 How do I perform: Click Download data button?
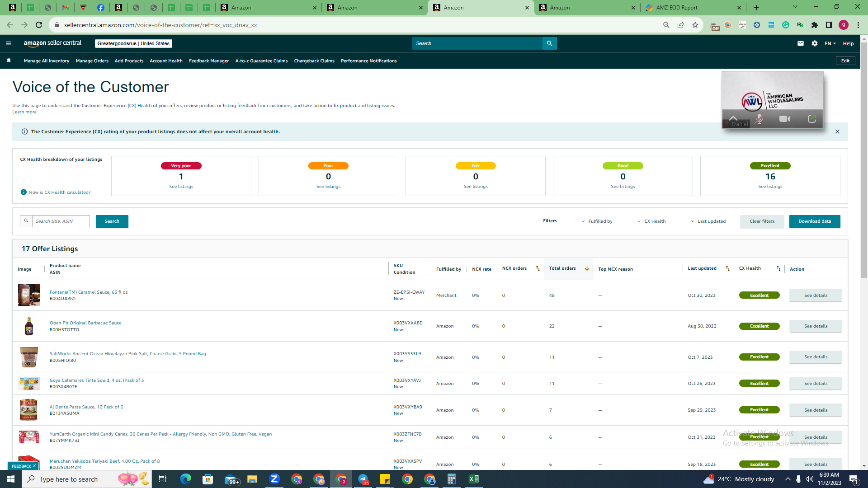pos(815,221)
